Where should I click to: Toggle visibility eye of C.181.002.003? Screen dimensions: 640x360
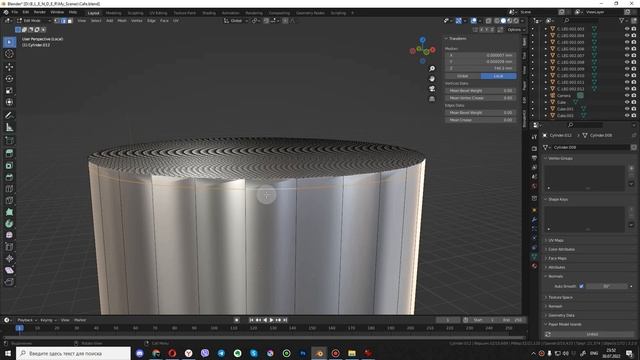[x=627, y=29]
